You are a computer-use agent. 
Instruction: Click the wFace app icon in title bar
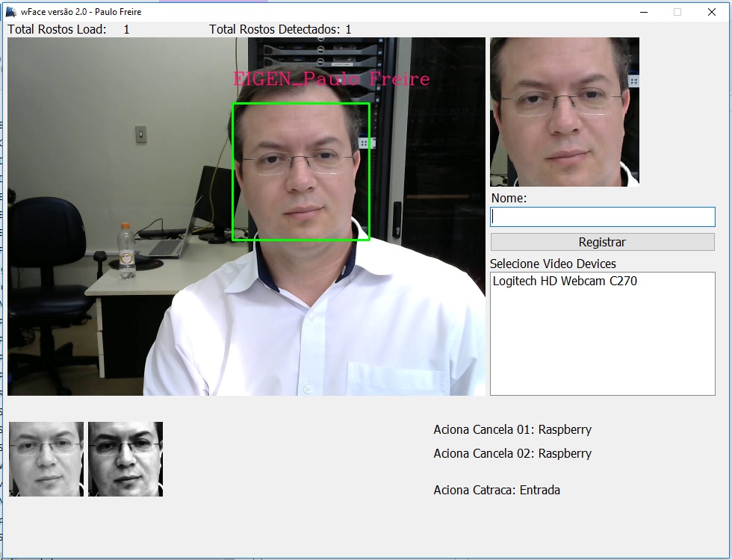(x=11, y=12)
